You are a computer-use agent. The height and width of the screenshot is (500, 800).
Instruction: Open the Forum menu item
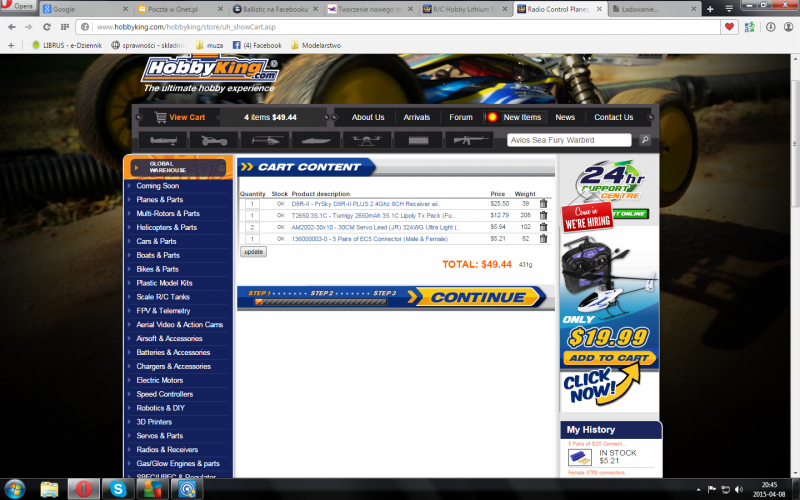pyautogui.click(x=461, y=117)
